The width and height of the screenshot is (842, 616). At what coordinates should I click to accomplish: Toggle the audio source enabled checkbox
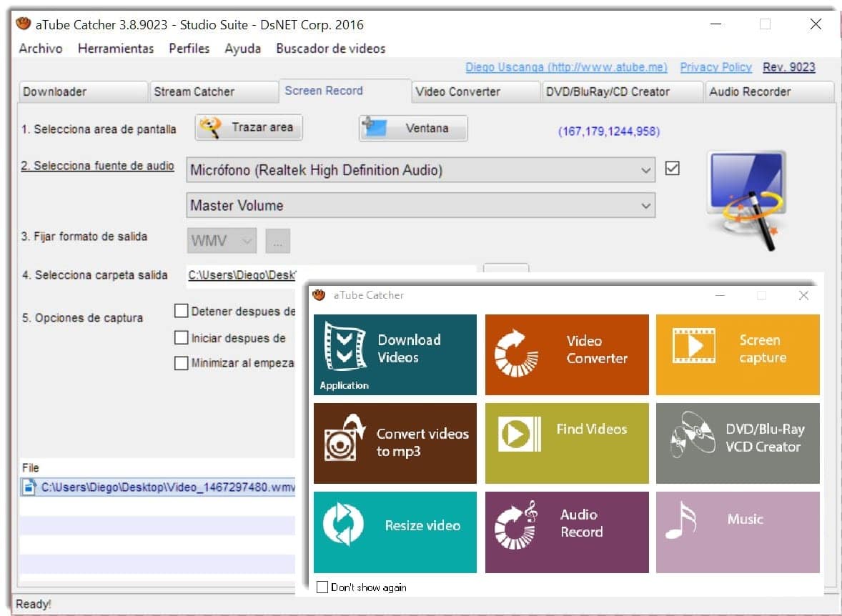tap(672, 169)
